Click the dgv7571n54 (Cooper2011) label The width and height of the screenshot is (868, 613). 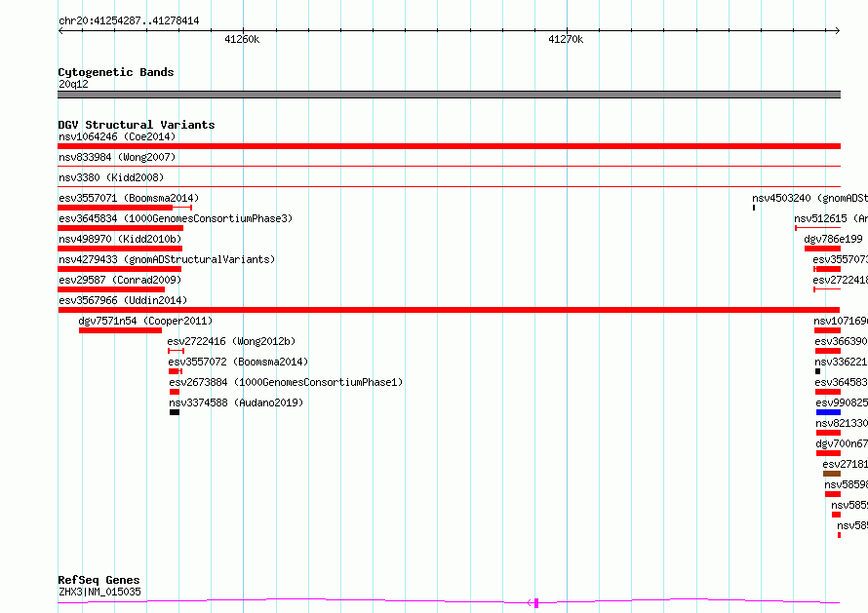(x=145, y=321)
